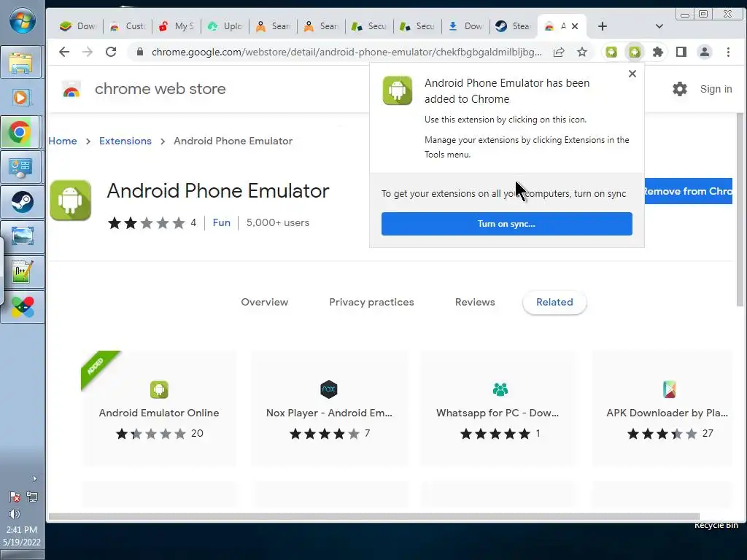Reload the current page
The height and width of the screenshot is (560, 747).
coord(111,52)
